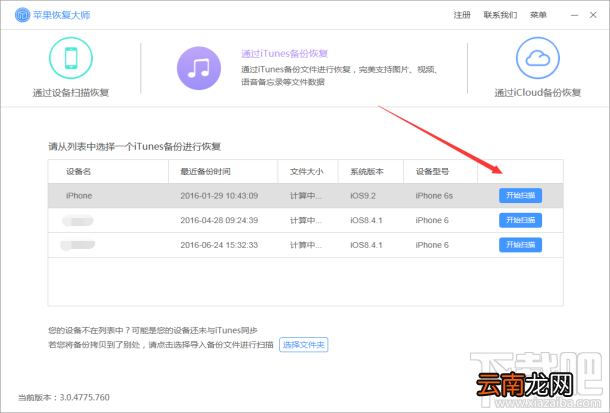
Task: Switch to 通过设备扫描恢复 tab label
Action: click(71, 93)
